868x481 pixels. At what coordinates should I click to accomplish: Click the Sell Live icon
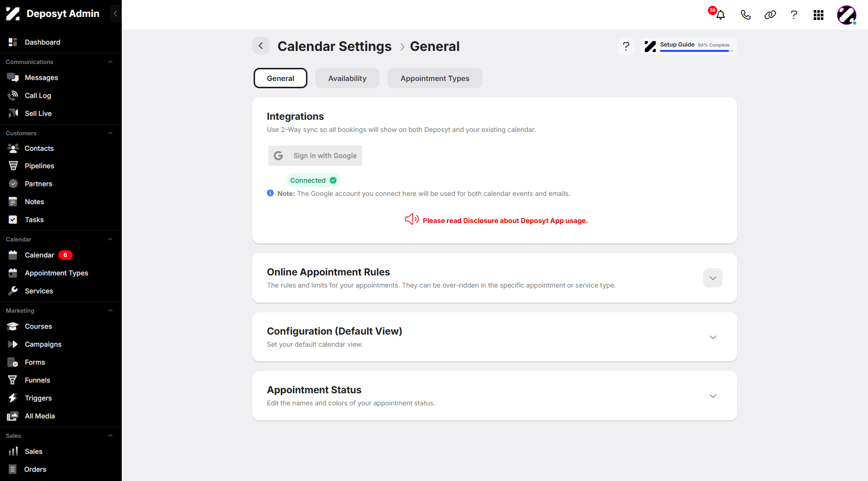(x=13, y=113)
